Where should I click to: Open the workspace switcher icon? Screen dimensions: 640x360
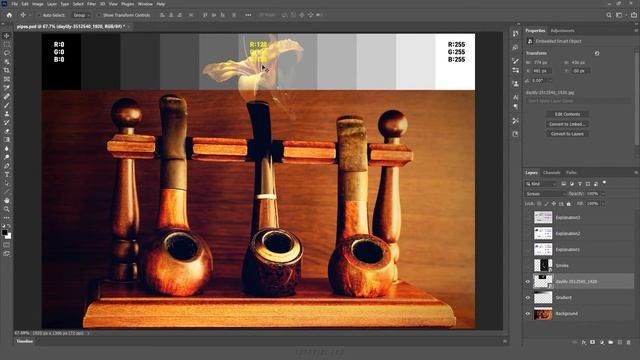tap(619, 15)
